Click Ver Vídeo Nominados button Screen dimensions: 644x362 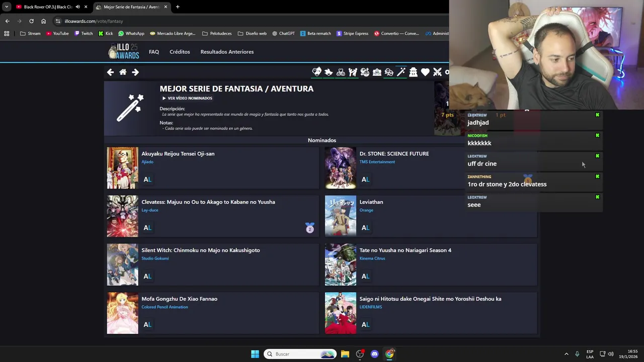pyautogui.click(x=187, y=98)
